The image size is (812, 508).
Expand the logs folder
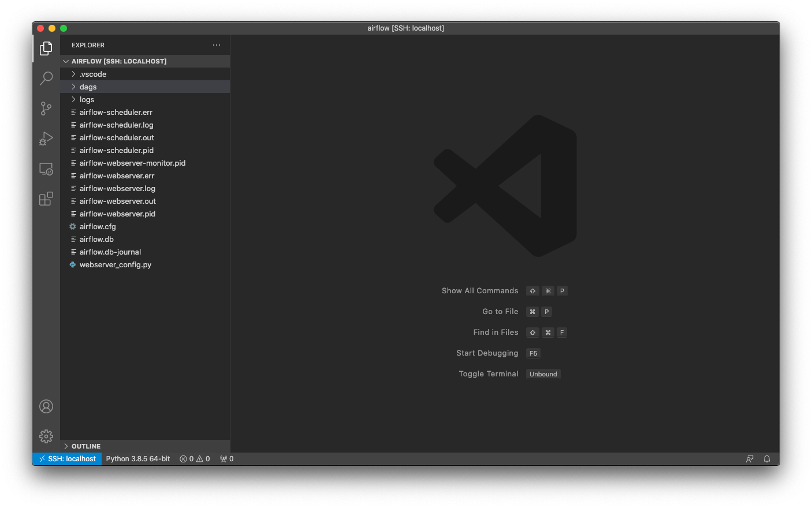(x=145, y=99)
